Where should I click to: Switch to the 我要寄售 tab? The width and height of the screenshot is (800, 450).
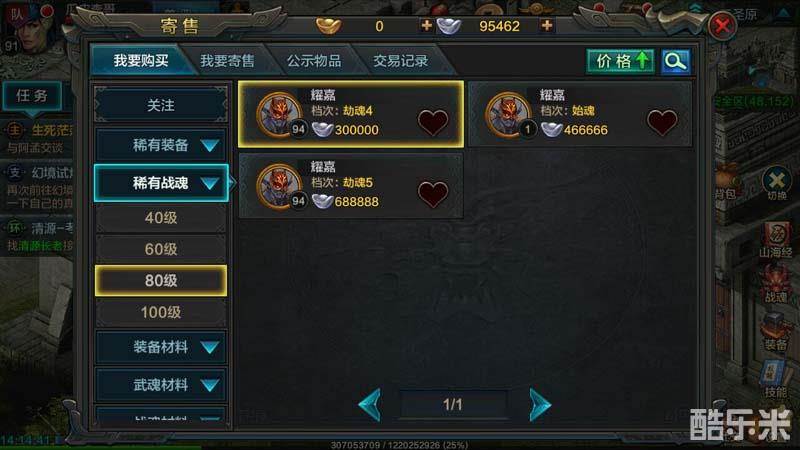[227, 61]
